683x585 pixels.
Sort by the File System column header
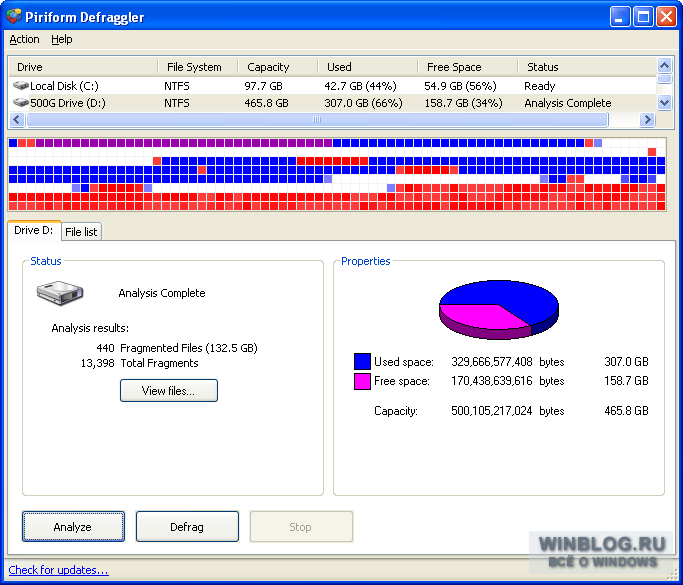point(197,67)
